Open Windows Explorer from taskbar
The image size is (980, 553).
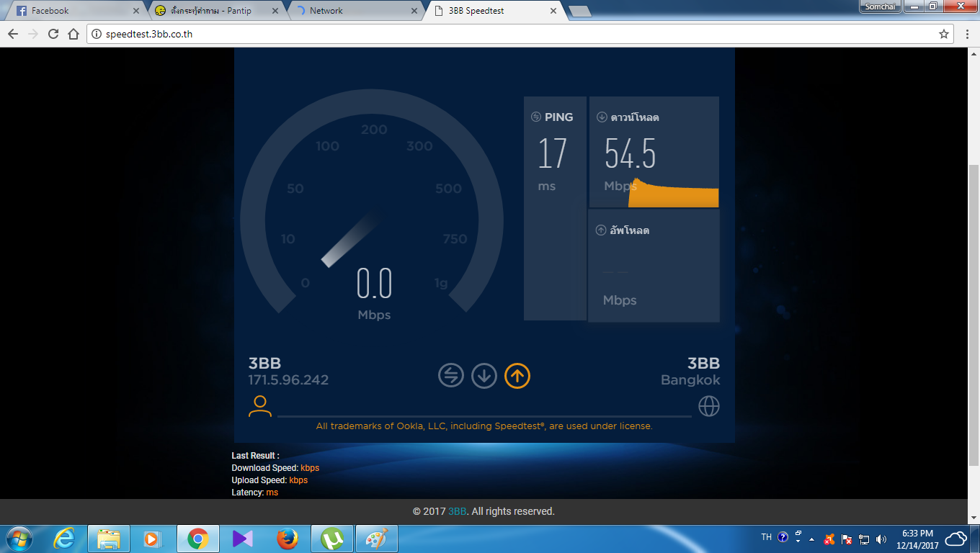coord(109,539)
